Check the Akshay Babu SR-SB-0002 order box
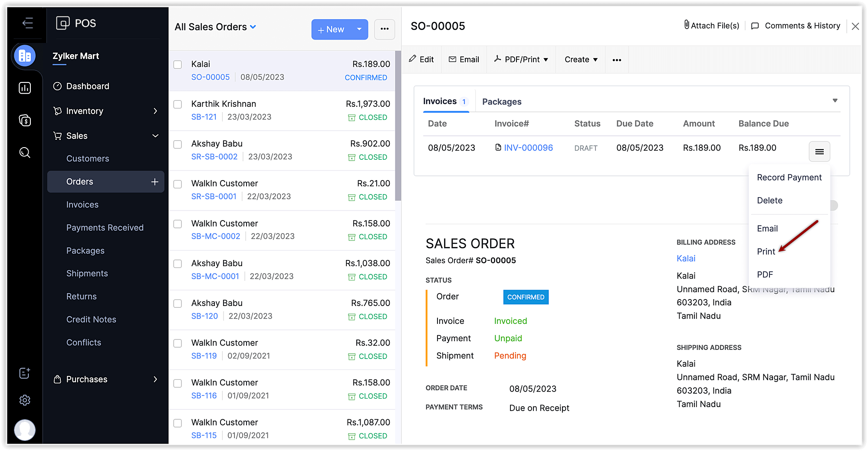Screen dimensions: 868x451 click(178, 145)
